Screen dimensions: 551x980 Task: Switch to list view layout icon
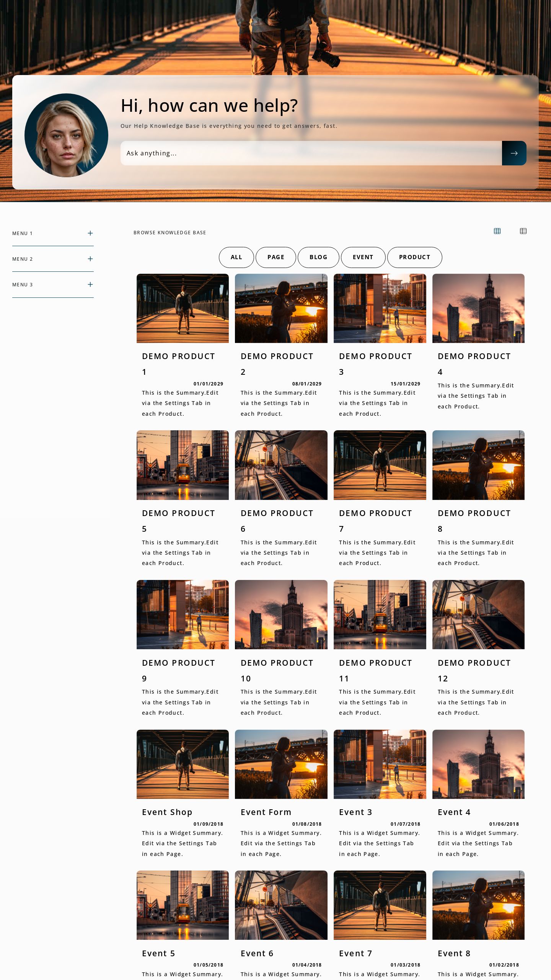coord(523,231)
